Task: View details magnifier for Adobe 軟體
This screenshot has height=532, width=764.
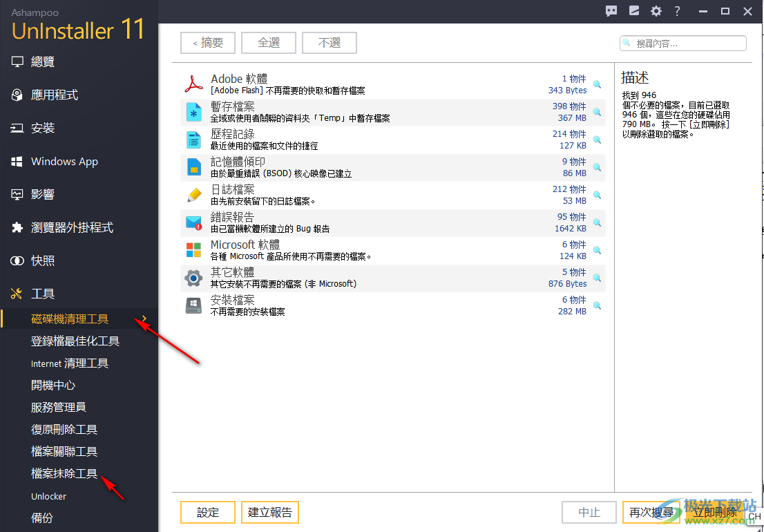Action: coord(597,85)
